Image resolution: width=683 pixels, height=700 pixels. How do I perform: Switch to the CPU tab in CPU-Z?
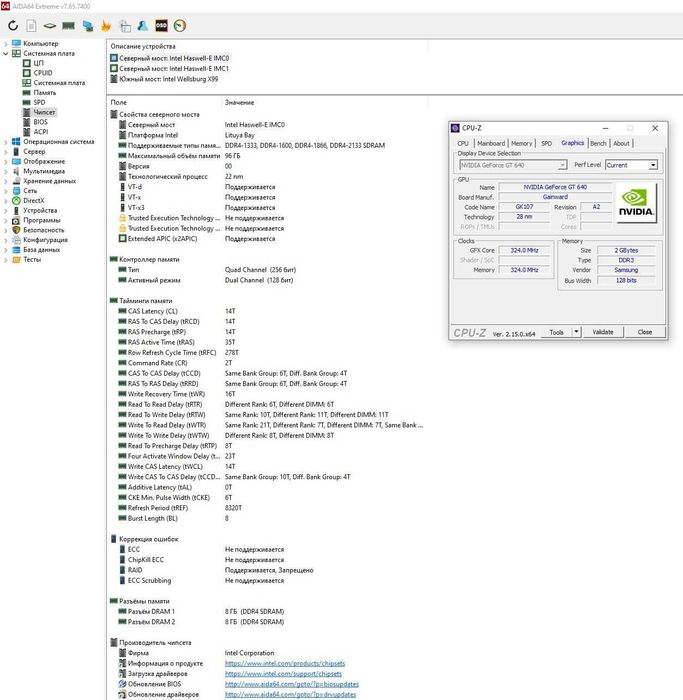tap(463, 143)
